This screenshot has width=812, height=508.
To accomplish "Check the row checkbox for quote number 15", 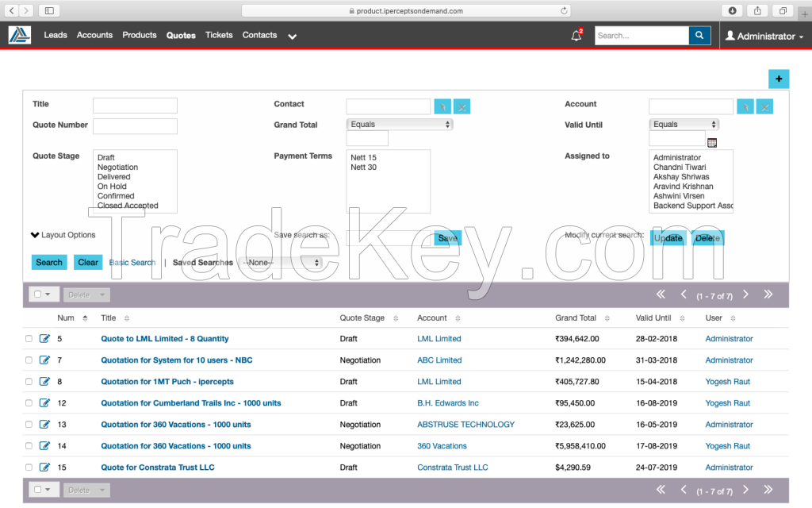I will tap(29, 468).
